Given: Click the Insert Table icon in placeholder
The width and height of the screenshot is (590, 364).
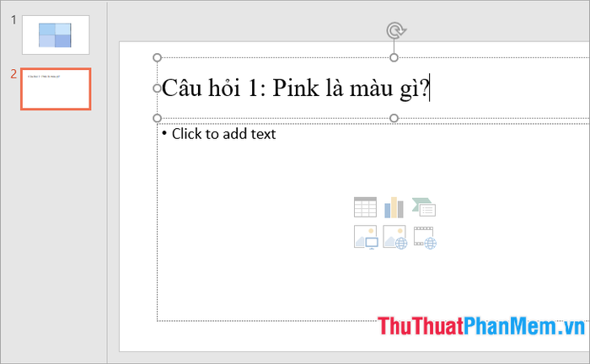Looking at the screenshot, I should (365, 207).
